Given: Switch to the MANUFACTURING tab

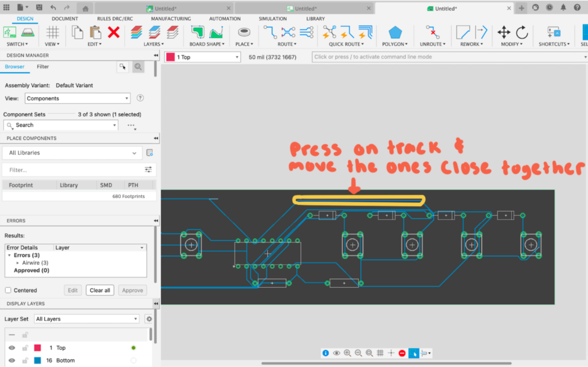Looking at the screenshot, I should [171, 18].
